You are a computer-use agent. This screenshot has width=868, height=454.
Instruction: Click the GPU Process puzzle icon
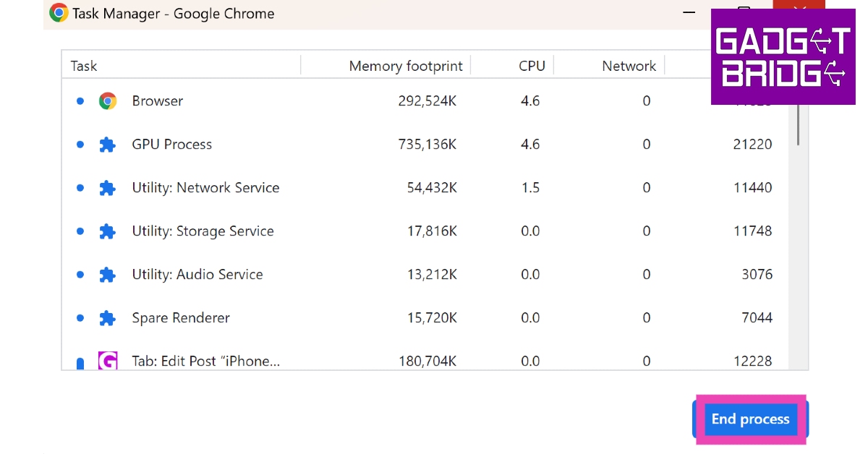[x=108, y=145]
